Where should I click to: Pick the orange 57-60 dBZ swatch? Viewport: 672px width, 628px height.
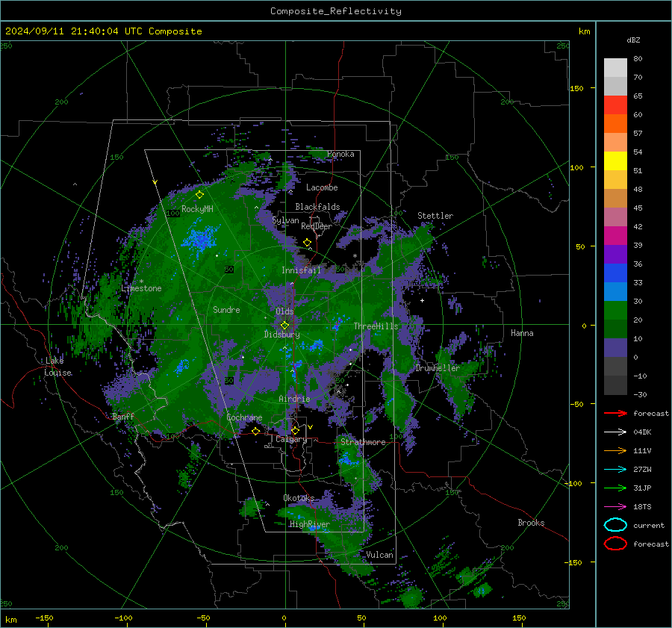pos(615,124)
